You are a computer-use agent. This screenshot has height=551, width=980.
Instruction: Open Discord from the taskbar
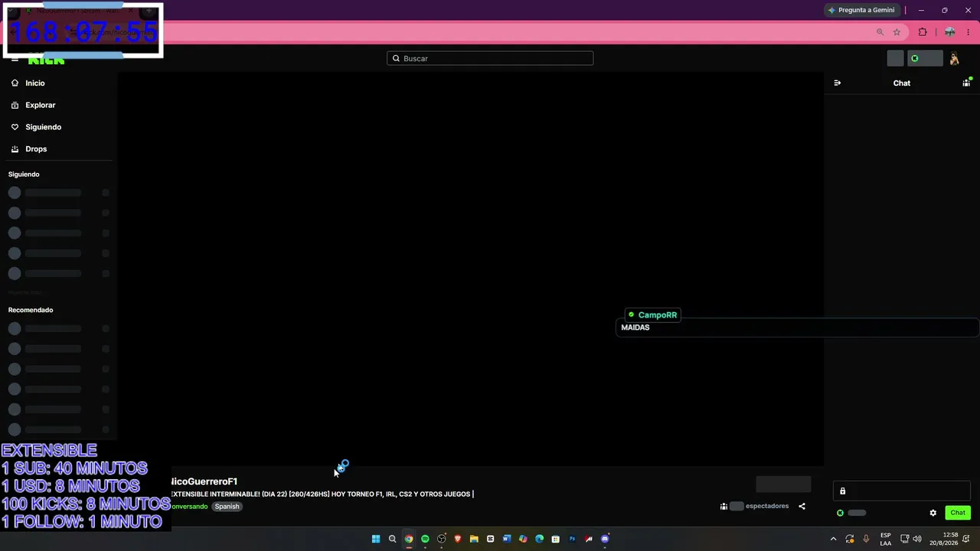coord(605,539)
